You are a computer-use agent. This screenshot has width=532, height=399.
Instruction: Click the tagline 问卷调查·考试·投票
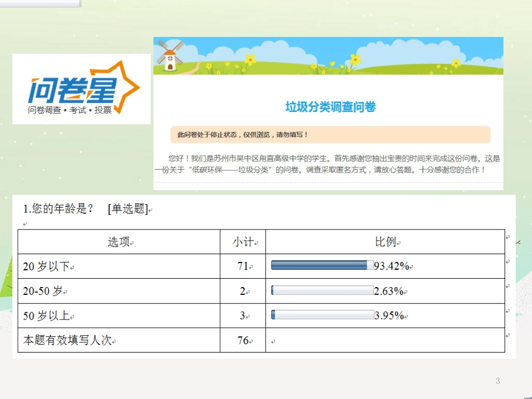tap(70, 110)
